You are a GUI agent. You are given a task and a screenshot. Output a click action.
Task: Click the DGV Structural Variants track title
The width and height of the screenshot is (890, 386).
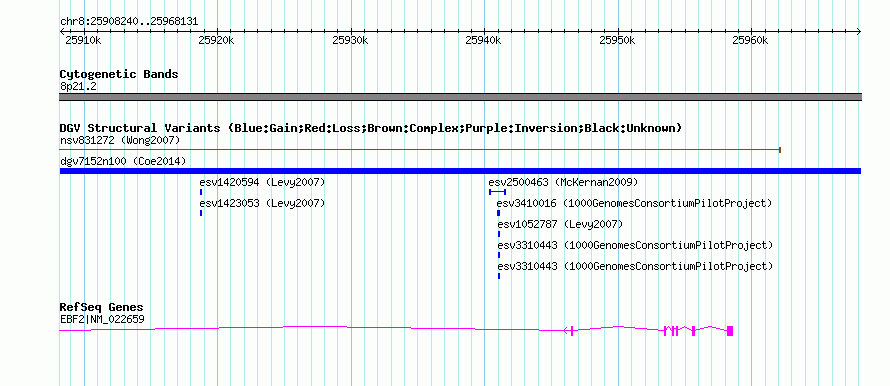point(371,128)
